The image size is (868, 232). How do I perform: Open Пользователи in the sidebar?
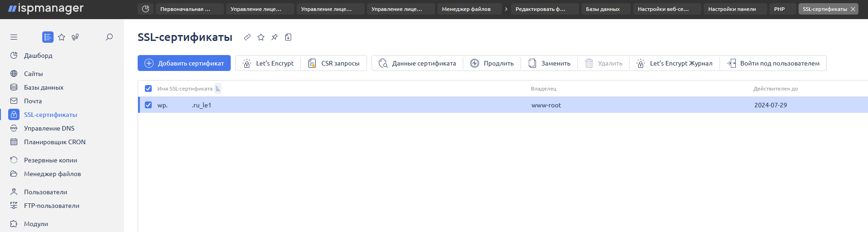point(45,192)
